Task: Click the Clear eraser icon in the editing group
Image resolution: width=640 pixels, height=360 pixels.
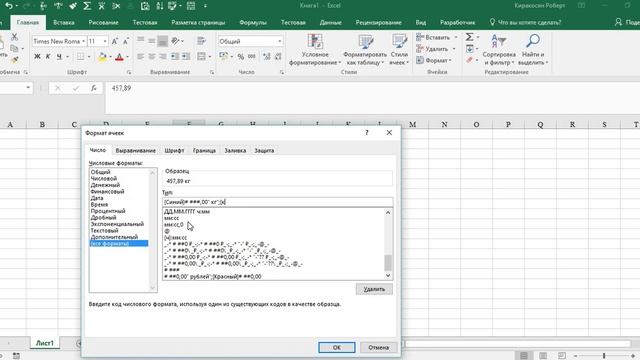Action: [x=469, y=60]
